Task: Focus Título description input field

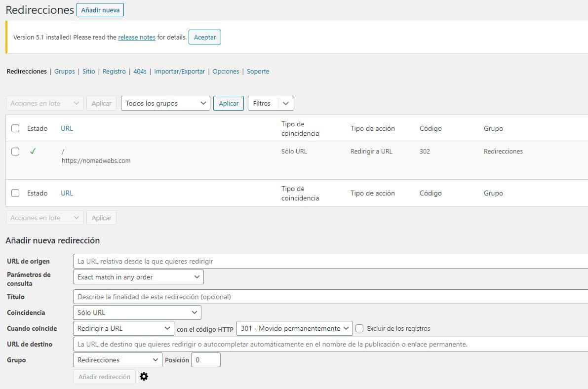Action: pos(331,297)
